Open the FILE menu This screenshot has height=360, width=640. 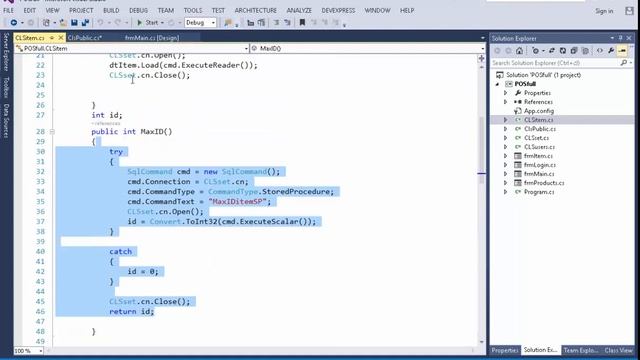coord(9,10)
